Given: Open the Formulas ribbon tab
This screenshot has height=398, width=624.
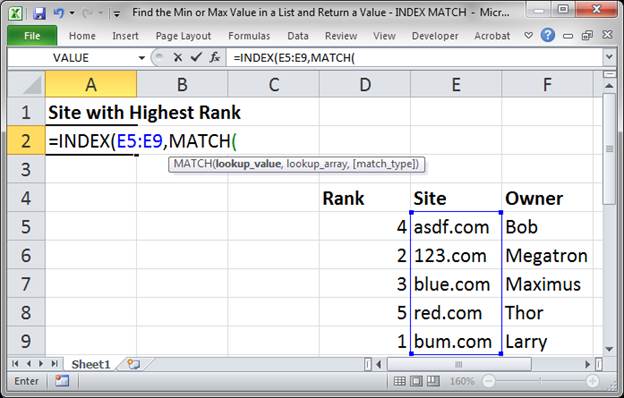Looking at the screenshot, I should [249, 36].
